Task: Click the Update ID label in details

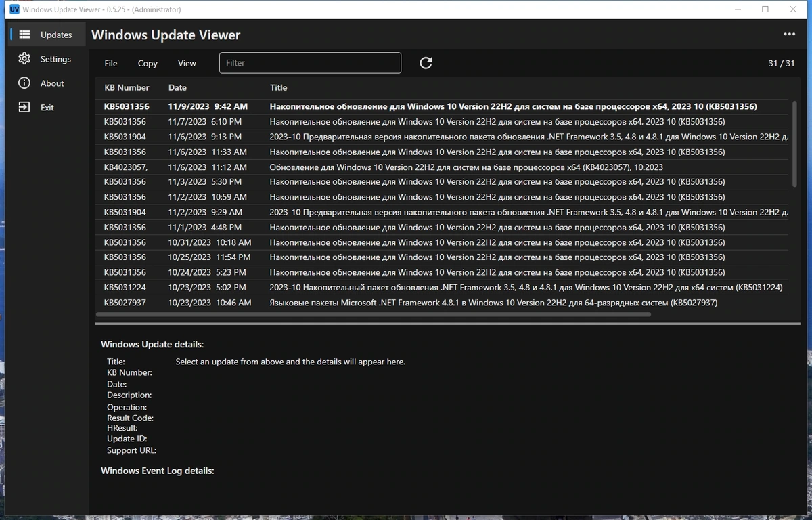Action: coord(127,439)
